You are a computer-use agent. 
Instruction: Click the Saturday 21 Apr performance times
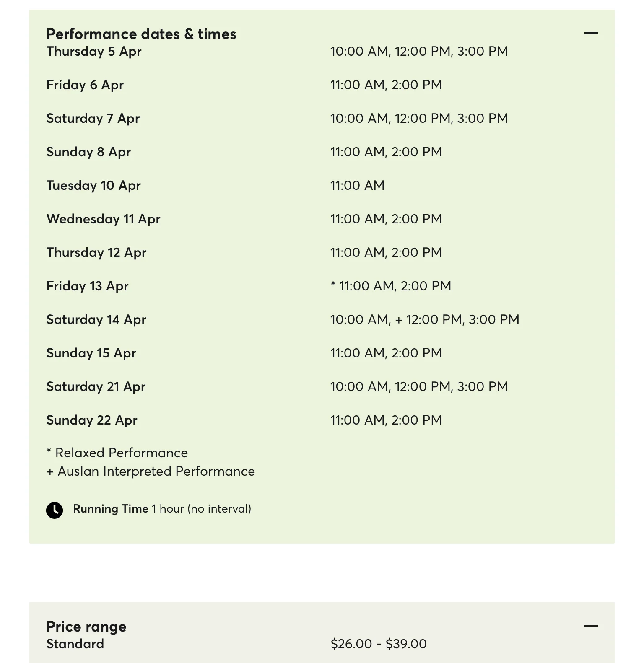coord(419,386)
